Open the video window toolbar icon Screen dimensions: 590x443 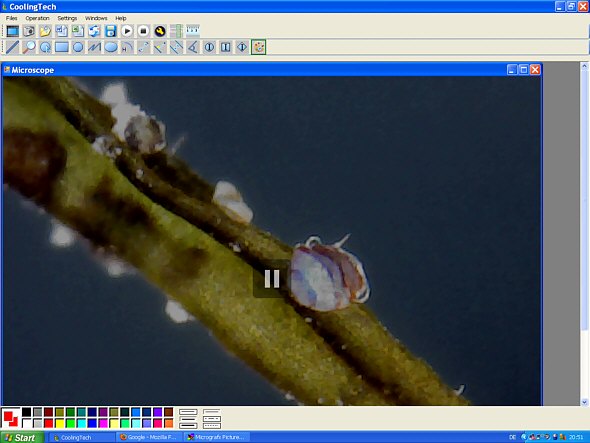(12, 31)
